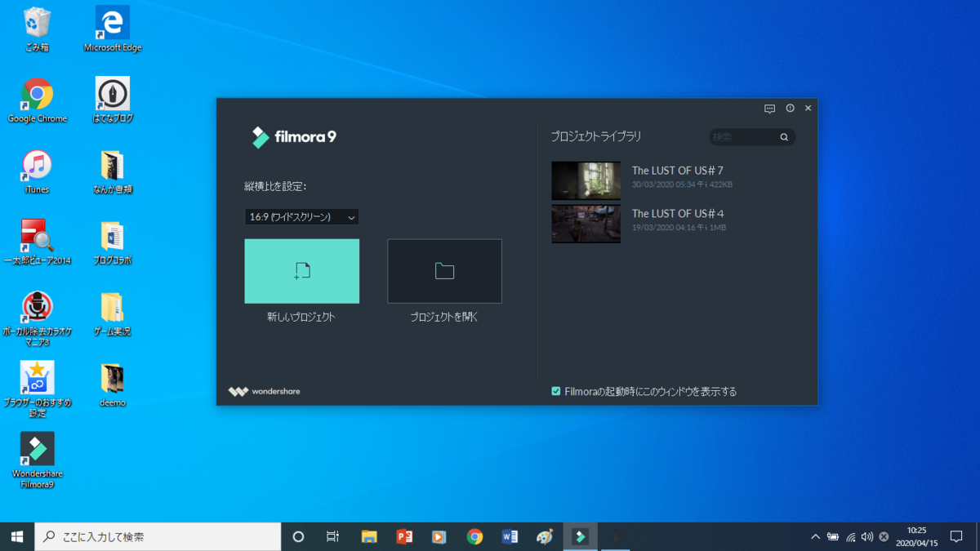The image size is (980, 551).
Task: Open Word from the taskbar
Action: point(510,536)
